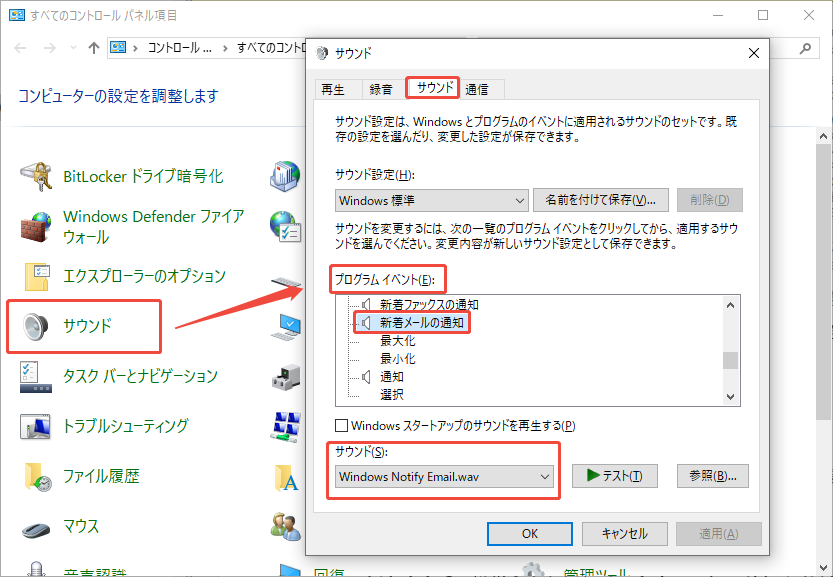Select the 新着メールの通知 event
The height and width of the screenshot is (577, 833).
[x=419, y=322]
